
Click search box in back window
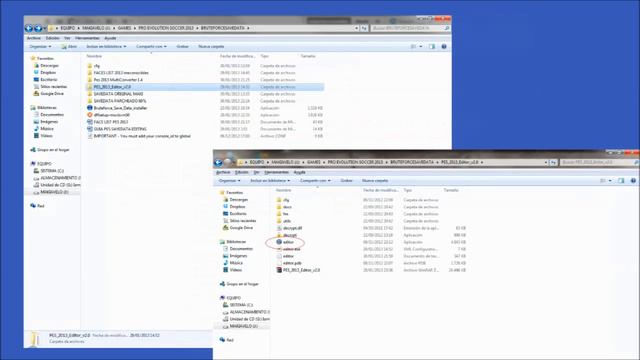[410, 28]
